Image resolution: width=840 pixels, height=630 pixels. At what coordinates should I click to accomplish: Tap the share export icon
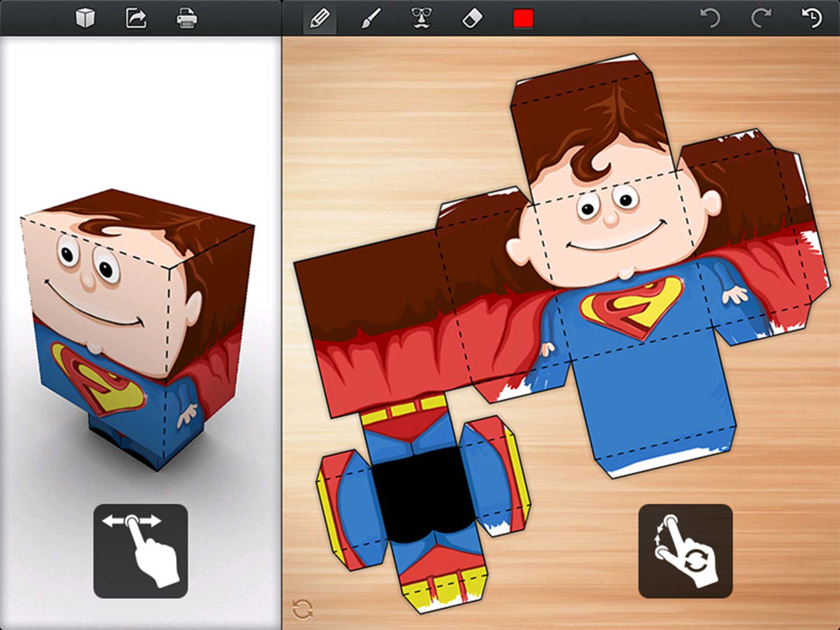point(135,18)
